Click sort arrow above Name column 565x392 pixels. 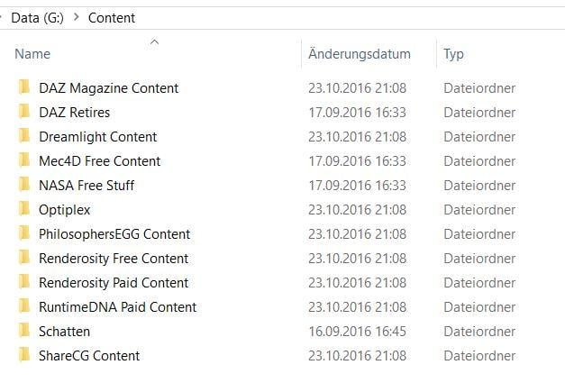tap(154, 41)
